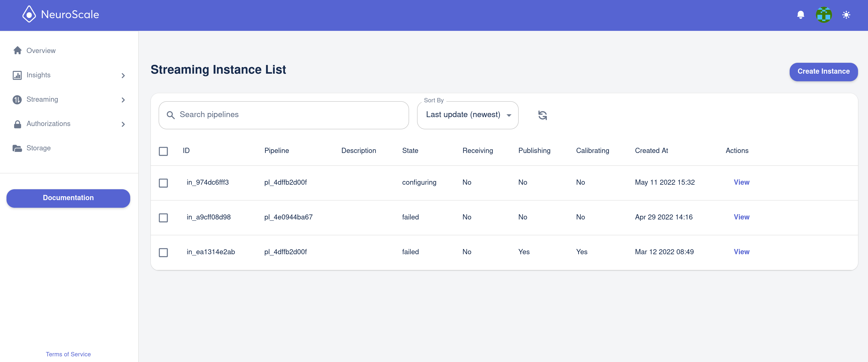
Task: Click pipeline pl_4e0944ba67 cell
Action: pos(288,217)
